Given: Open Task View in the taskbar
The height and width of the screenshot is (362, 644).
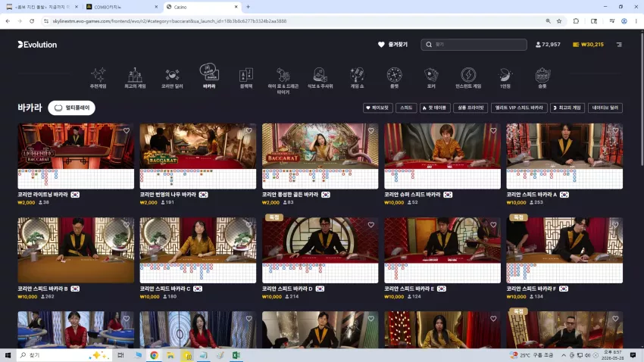Looking at the screenshot, I should tap(120, 355).
